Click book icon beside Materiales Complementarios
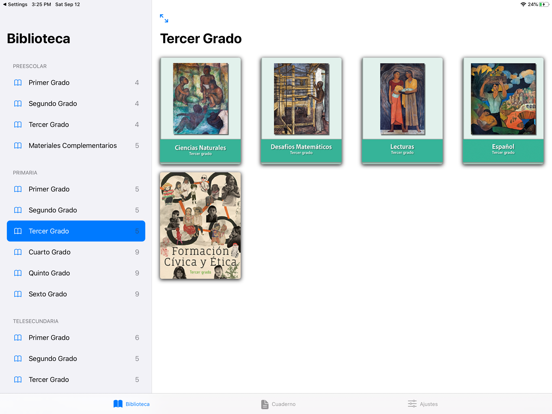 (18, 145)
